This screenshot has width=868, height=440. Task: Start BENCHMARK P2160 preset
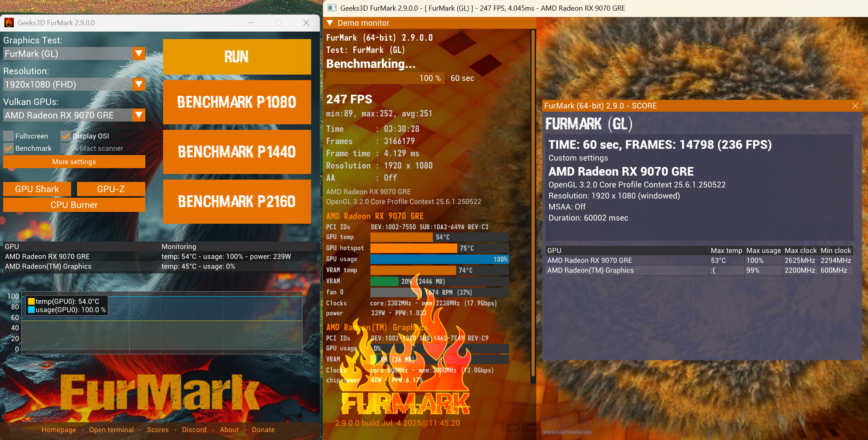point(237,202)
